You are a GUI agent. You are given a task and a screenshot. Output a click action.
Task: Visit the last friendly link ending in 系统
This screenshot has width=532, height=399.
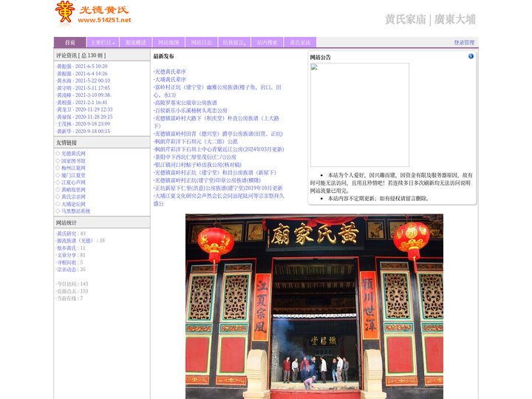75,211
